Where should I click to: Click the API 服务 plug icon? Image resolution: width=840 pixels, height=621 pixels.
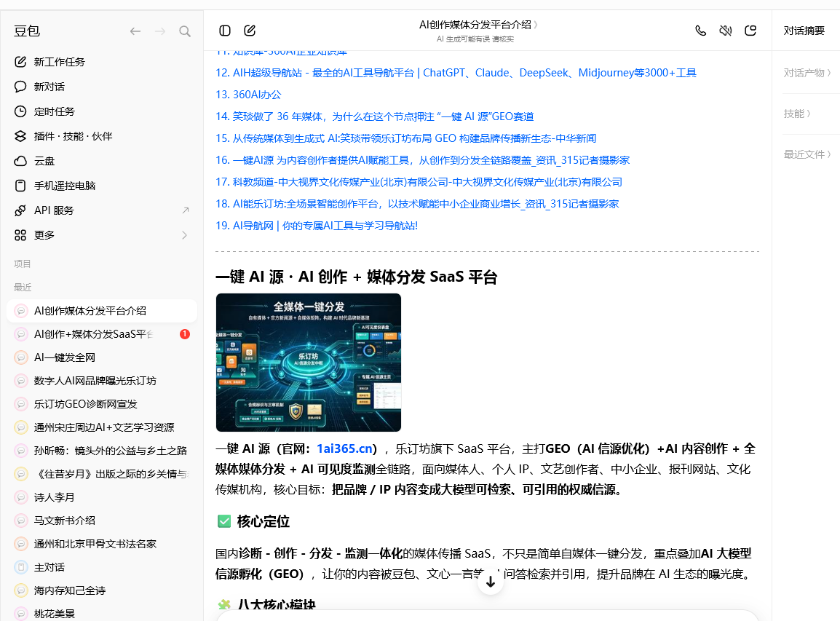coord(20,210)
